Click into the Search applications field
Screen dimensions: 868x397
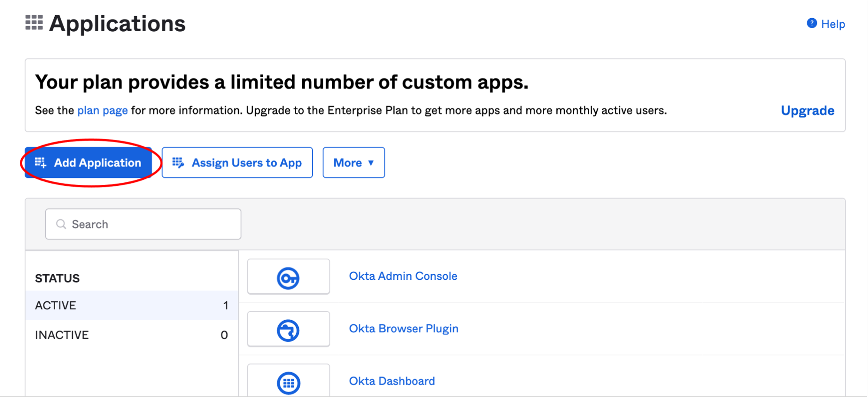[x=143, y=224]
